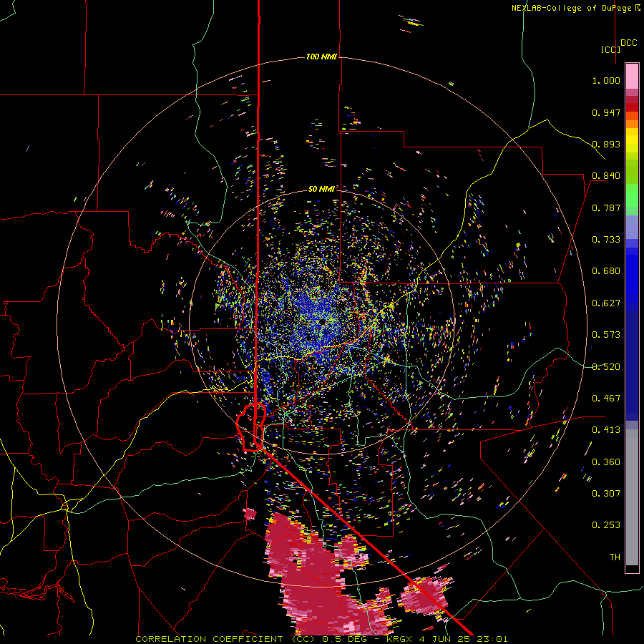Pick the bright green band in color bar
The width and height of the screenshot is (644, 644).
(x=632, y=195)
